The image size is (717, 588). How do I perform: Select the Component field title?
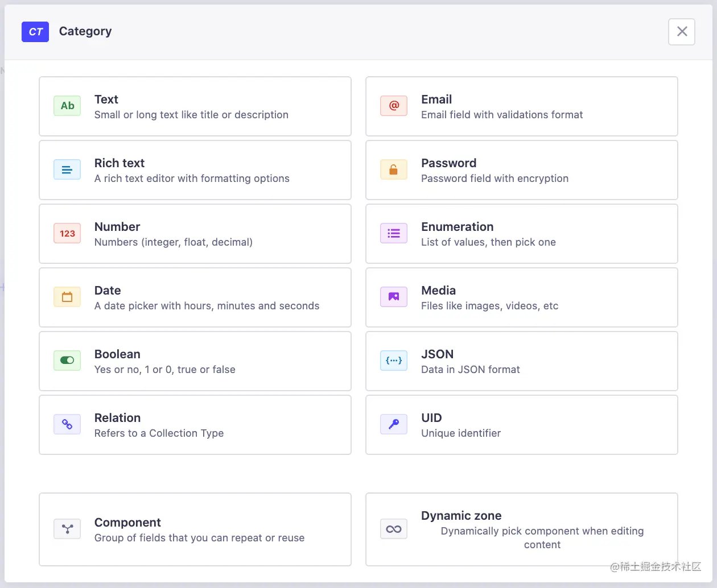[x=127, y=523]
